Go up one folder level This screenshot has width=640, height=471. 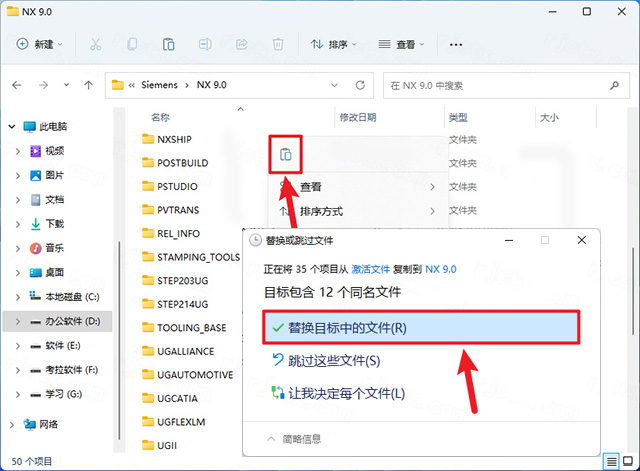89,85
